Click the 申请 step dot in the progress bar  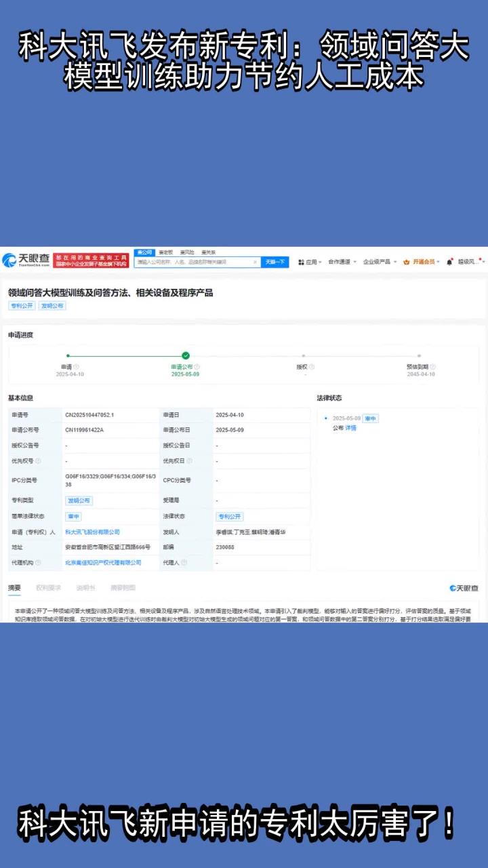click(68, 355)
